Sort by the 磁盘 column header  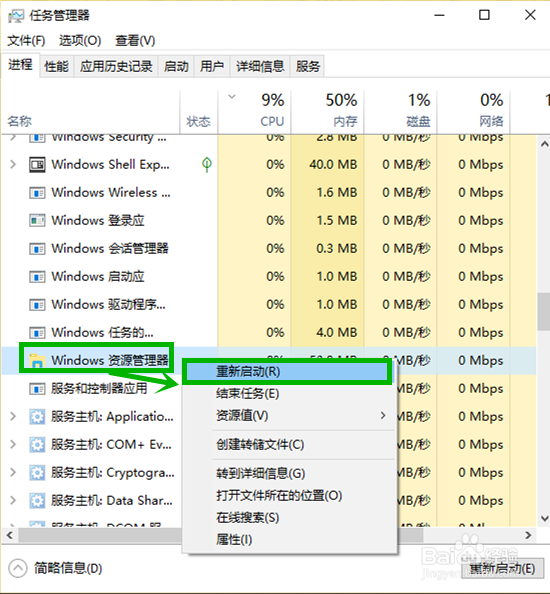pos(400,112)
